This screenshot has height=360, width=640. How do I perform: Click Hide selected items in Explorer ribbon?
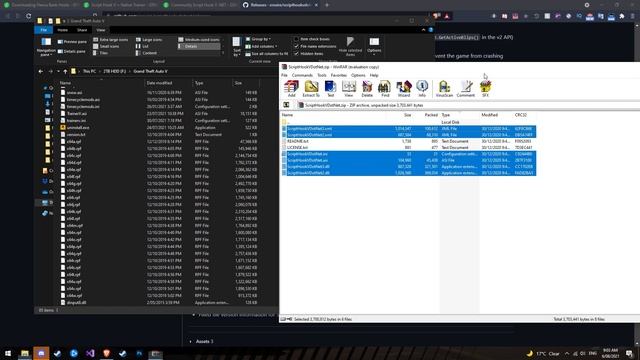[350, 47]
